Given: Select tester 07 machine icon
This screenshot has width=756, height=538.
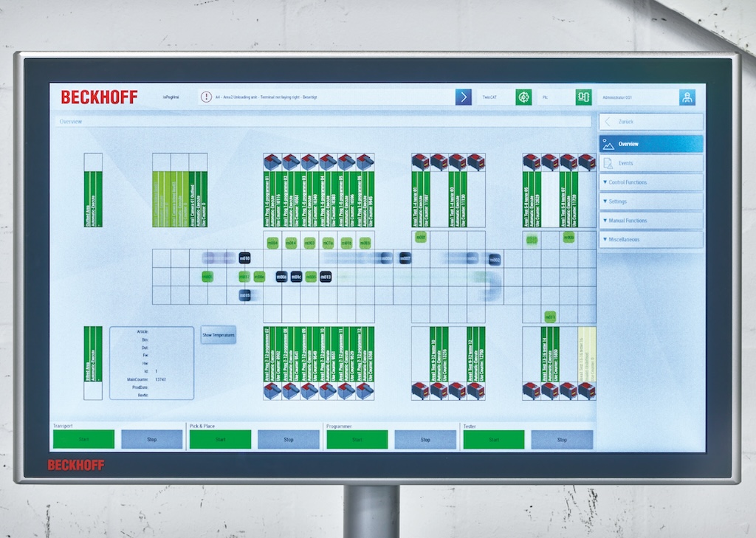Looking at the screenshot, I should [568, 162].
